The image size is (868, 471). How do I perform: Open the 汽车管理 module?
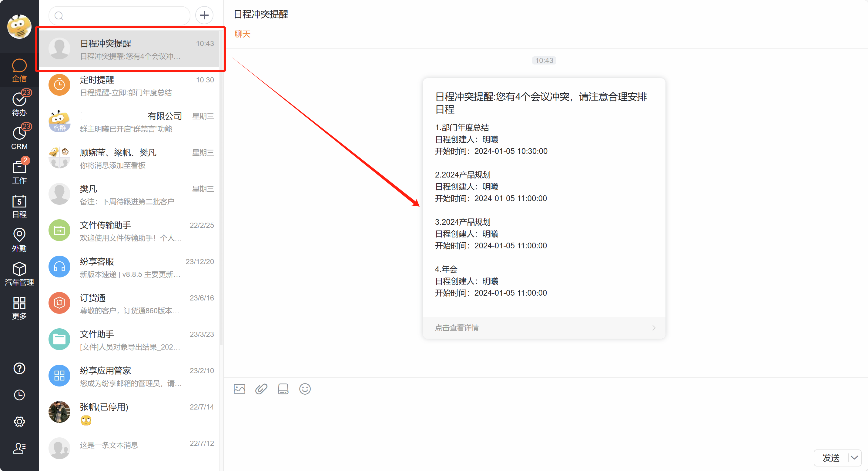pyautogui.click(x=19, y=274)
